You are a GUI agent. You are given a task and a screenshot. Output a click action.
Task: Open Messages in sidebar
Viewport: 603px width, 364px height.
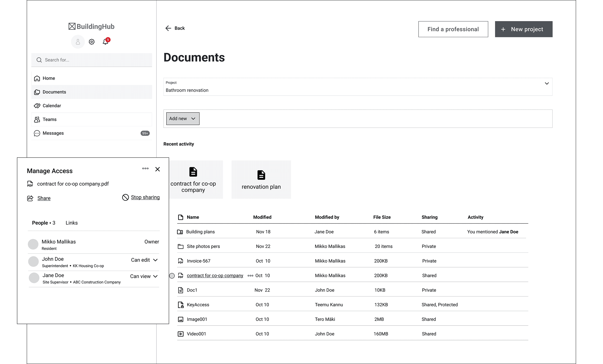(92, 133)
